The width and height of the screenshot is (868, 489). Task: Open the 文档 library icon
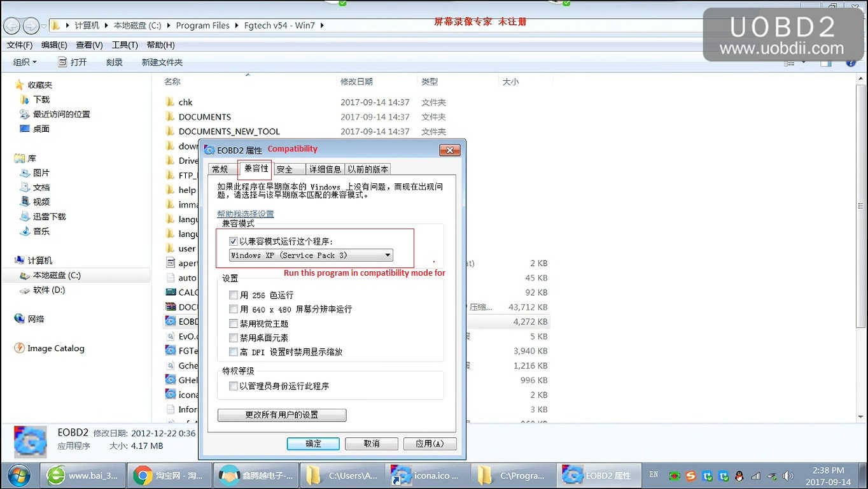tap(25, 187)
